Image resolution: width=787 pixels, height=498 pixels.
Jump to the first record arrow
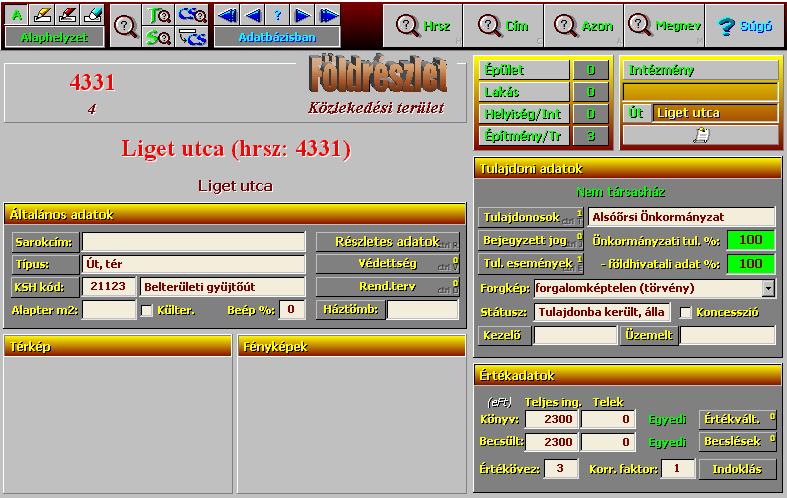click(x=228, y=15)
